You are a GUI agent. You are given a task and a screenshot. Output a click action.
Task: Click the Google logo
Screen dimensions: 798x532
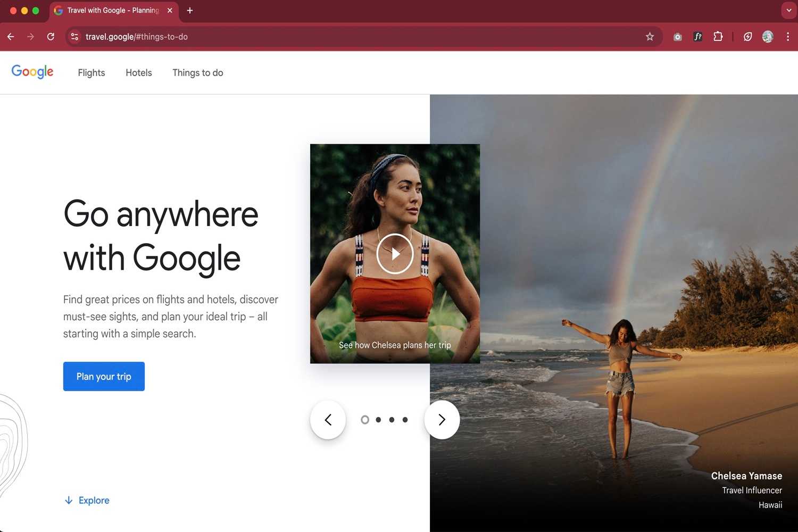[x=32, y=72]
